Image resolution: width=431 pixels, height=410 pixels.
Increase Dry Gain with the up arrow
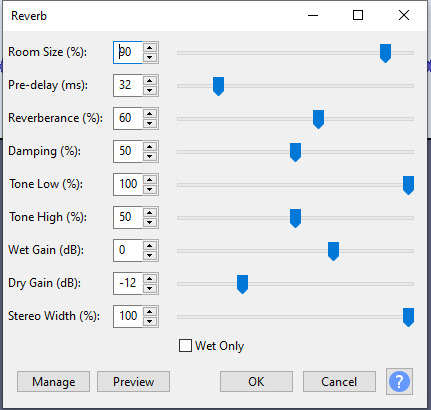coord(150,278)
